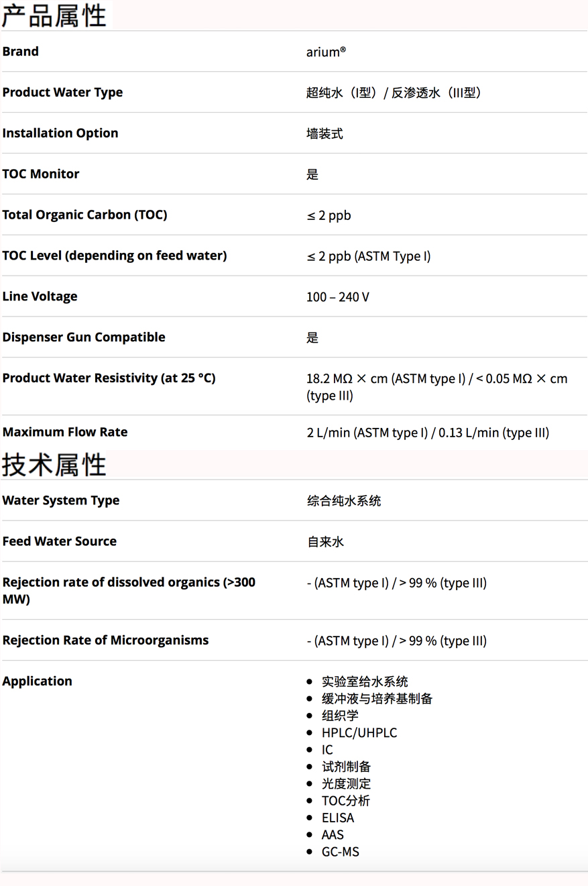Image resolution: width=588 pixels, height=886 pixels.
Task: Click the 100 – 240 V line voltage value
Action: click(337, 297)
